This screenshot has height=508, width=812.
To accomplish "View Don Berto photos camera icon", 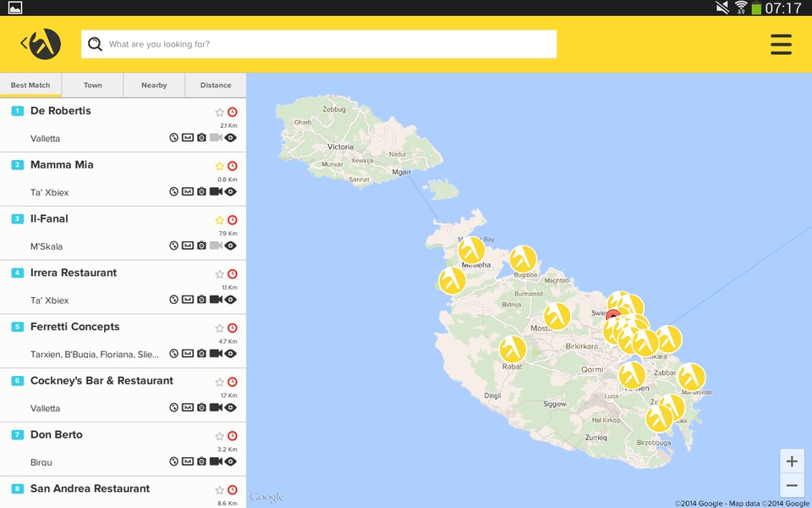I will (201, 461).
